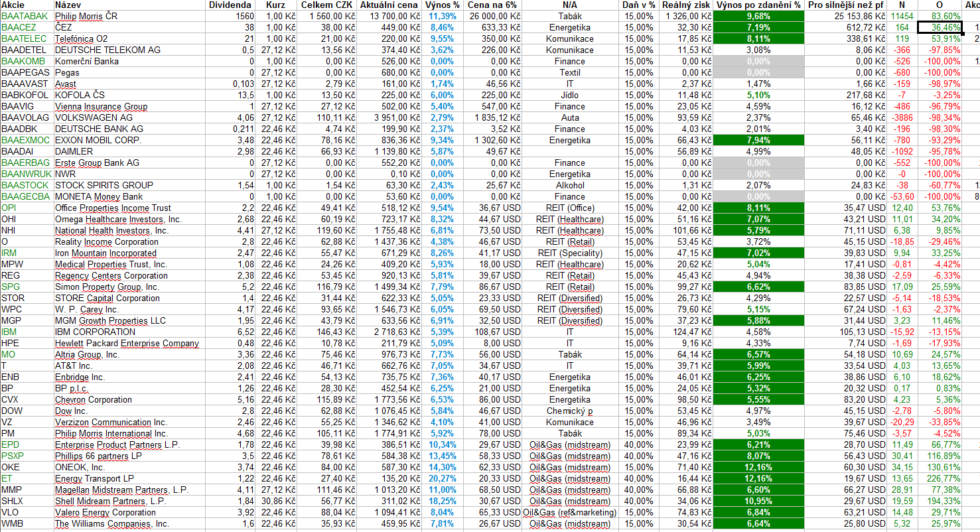Image resolution: width=980 pixels, height=532 pixels.
Task: Select the 'Cena na 6%' header cell
Action: (492, 5)
